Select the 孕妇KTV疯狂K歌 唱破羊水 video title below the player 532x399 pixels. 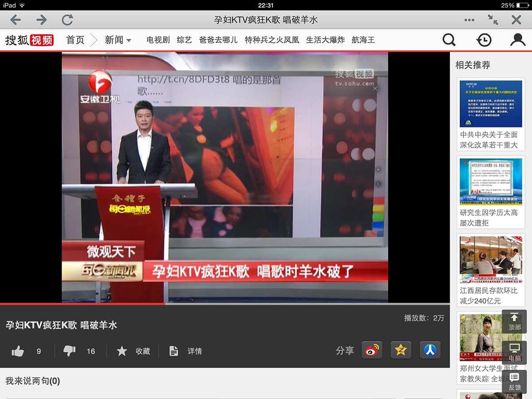pyautogui.click(x=61, y=325)
